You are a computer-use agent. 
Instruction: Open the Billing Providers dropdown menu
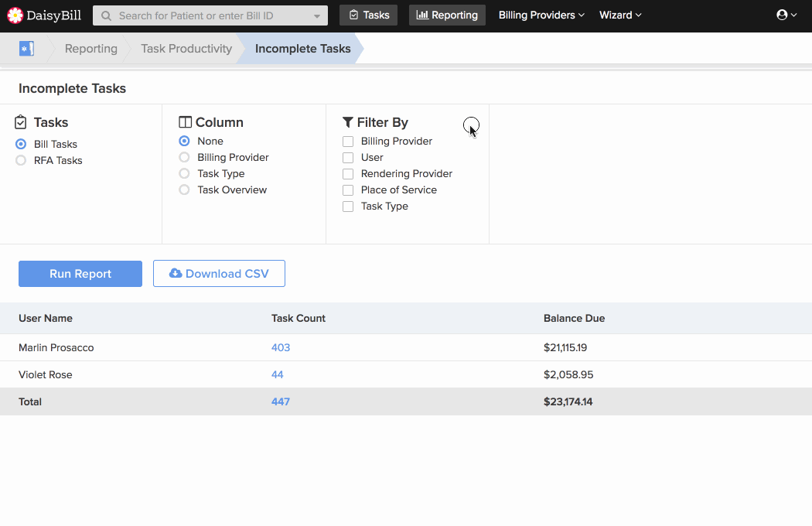point(541,15)
